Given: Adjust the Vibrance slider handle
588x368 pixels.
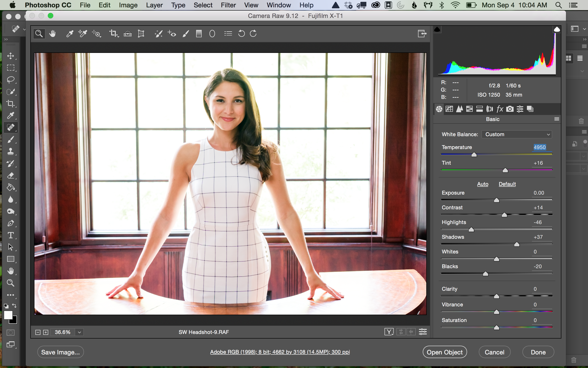Looking at the screenshot, I should [x=496, y=312].
